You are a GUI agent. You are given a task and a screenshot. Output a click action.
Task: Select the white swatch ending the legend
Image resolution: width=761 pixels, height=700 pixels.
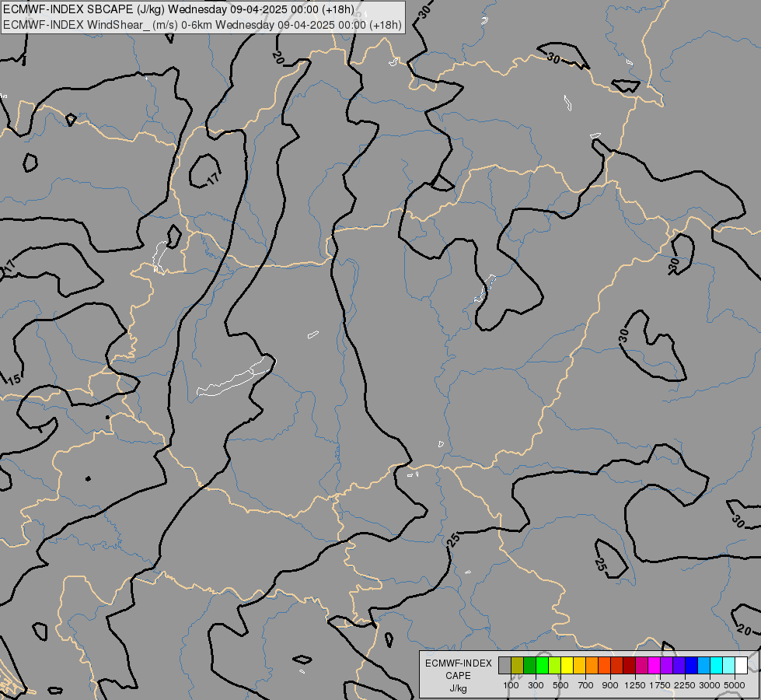pyautogui.click(x=741, y=665)
